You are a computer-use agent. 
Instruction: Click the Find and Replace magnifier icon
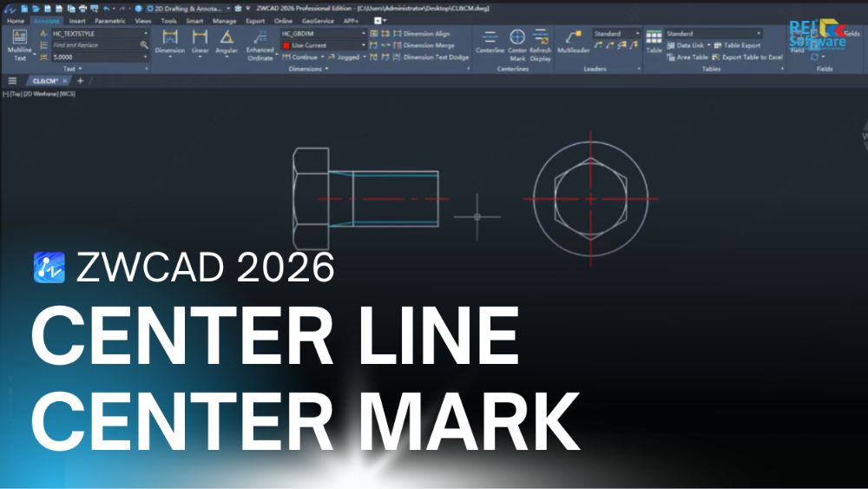[144, 45]
